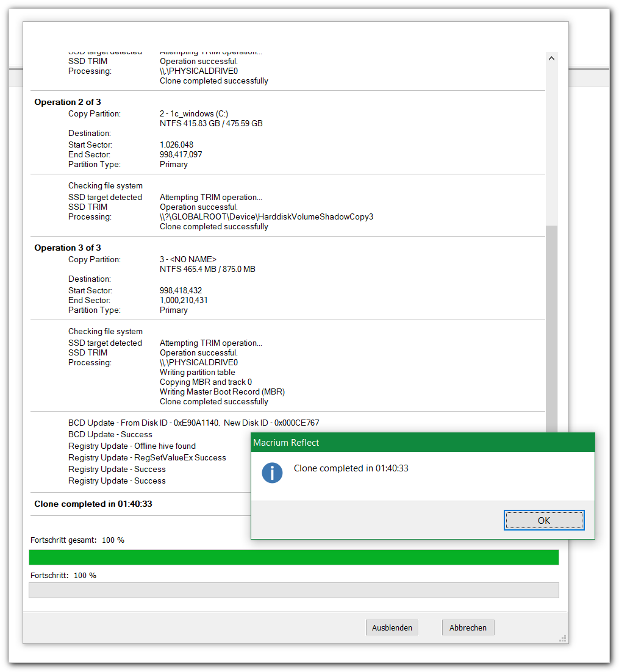Click the text '3 - <NO NAME>'

click(188, 259)
